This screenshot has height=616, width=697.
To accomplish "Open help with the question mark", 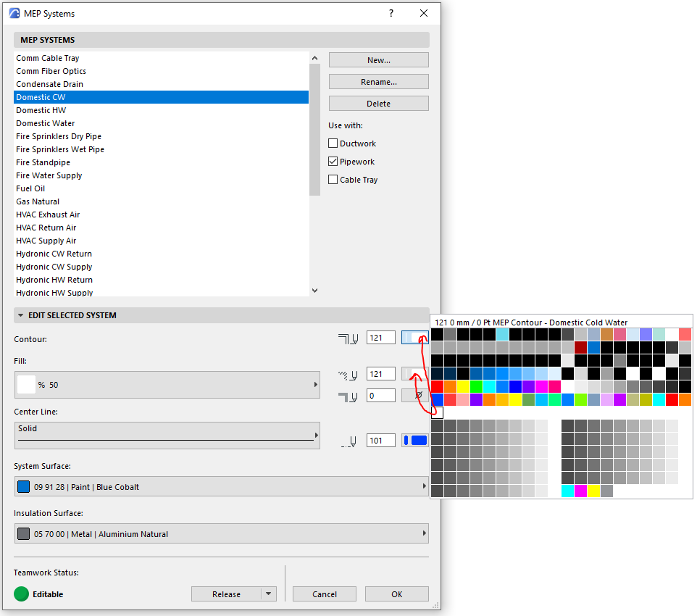I will (x=391, y=13).
